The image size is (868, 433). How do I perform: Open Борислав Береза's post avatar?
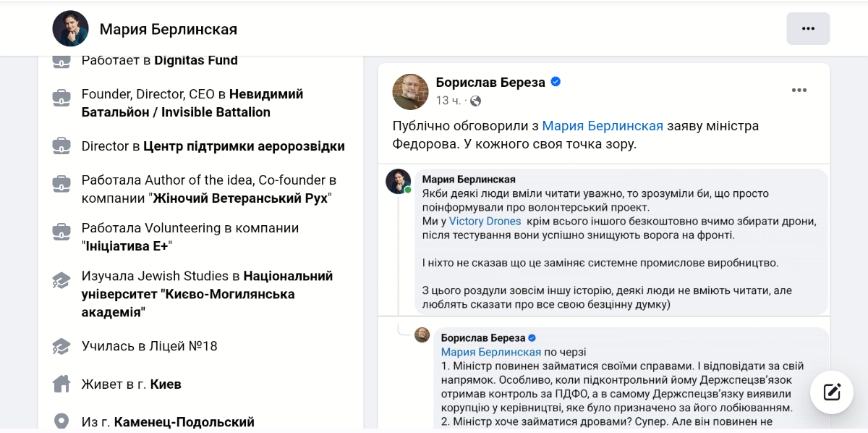pyautogui.click(x=410, y=91)
